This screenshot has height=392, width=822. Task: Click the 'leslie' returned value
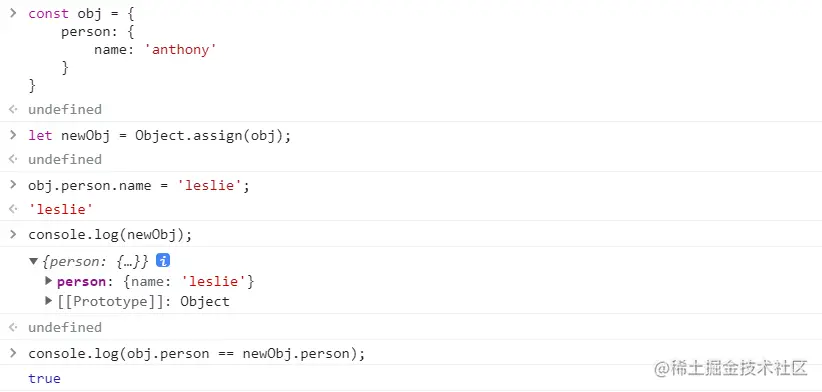(x=61, y=210)
